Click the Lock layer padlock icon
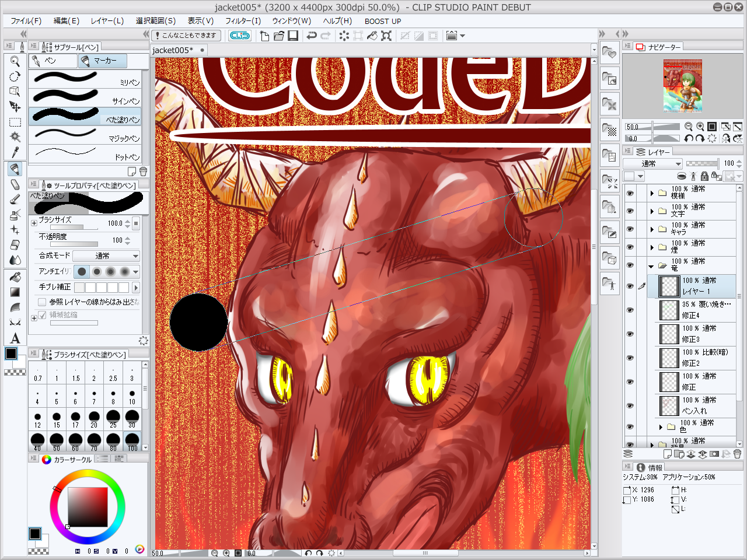 [704, 176]
